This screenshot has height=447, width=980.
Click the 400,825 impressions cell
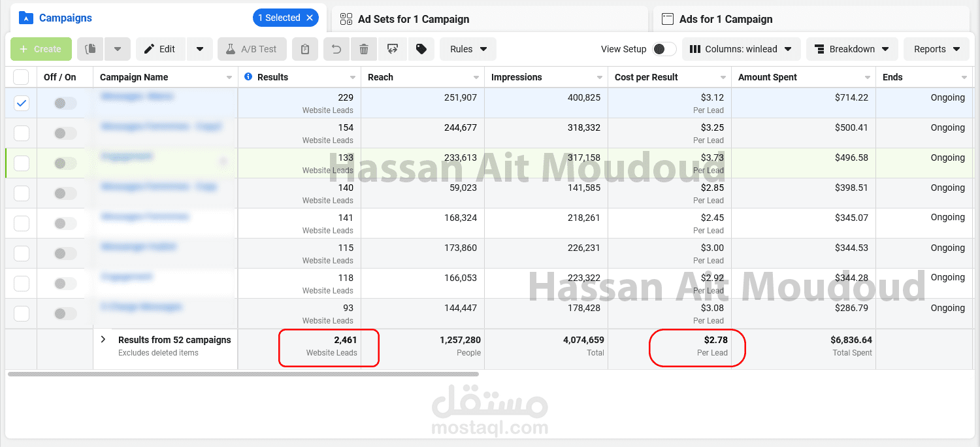coord(546,103)
